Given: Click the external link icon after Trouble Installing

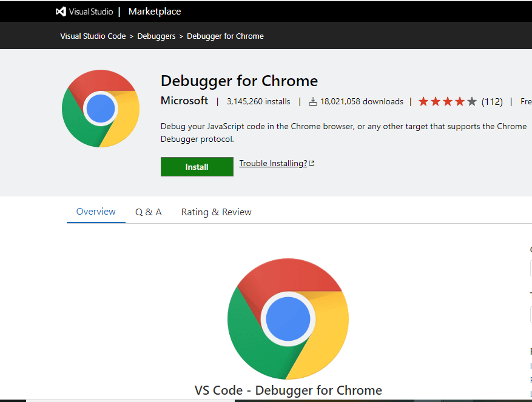Looking at the screenshot, I should tap(312, 163).
